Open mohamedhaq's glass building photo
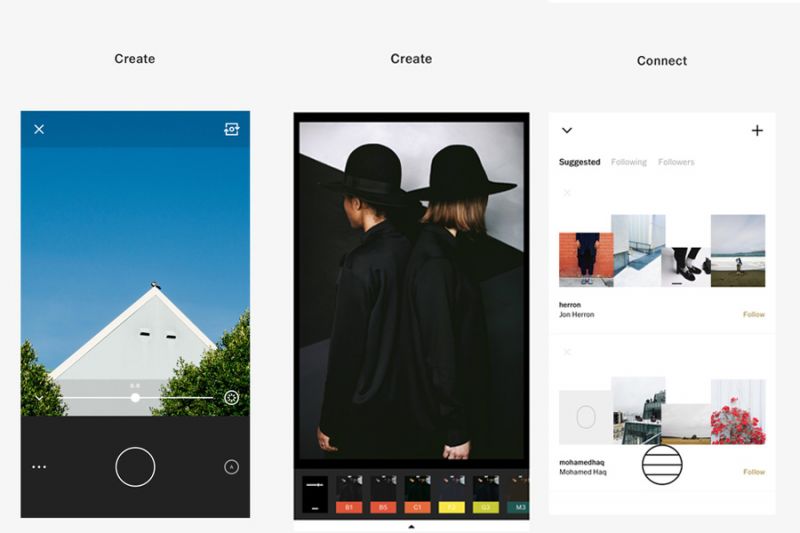The height and width of the screenshot is (533, 800). point(638,411)
